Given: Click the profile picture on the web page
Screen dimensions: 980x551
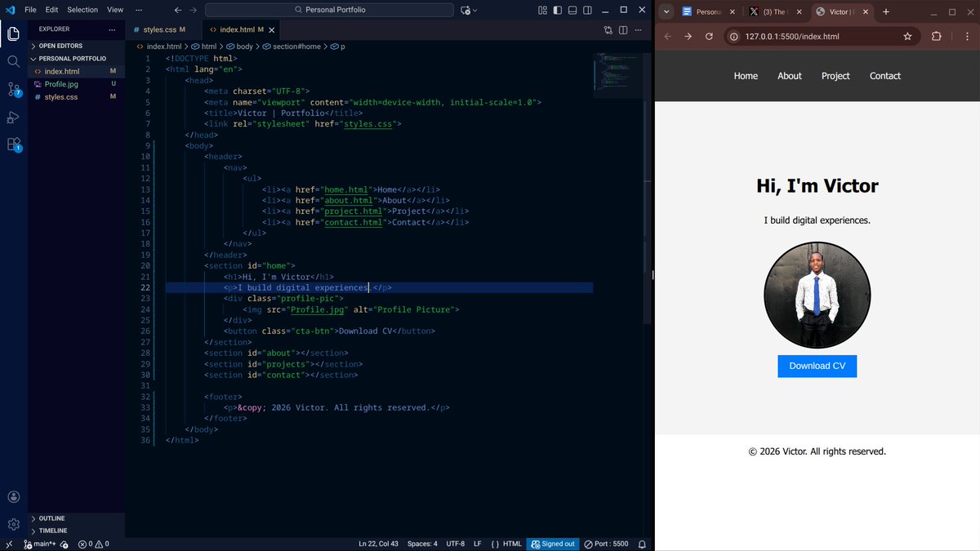Looking at the screenshot, I should click(x=817, y=295).
